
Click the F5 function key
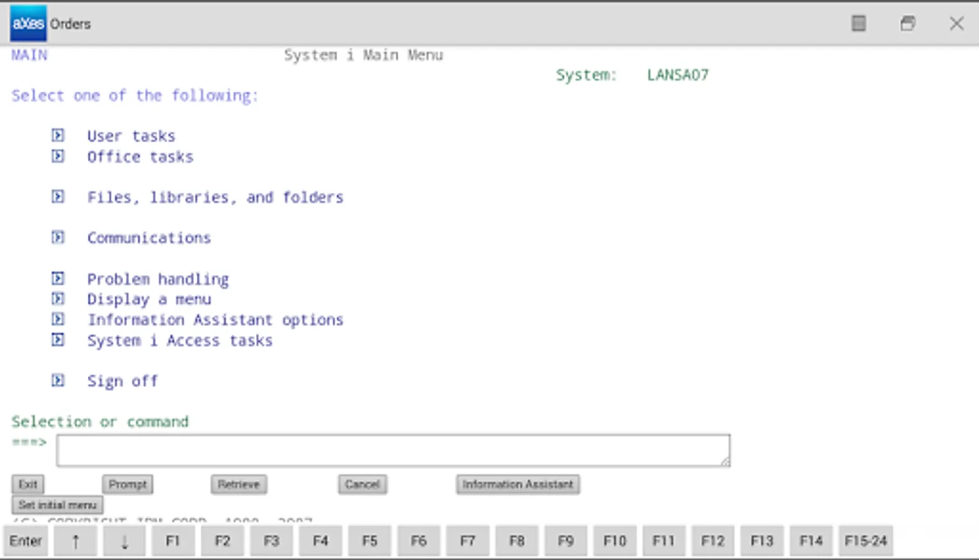point(370,541)
